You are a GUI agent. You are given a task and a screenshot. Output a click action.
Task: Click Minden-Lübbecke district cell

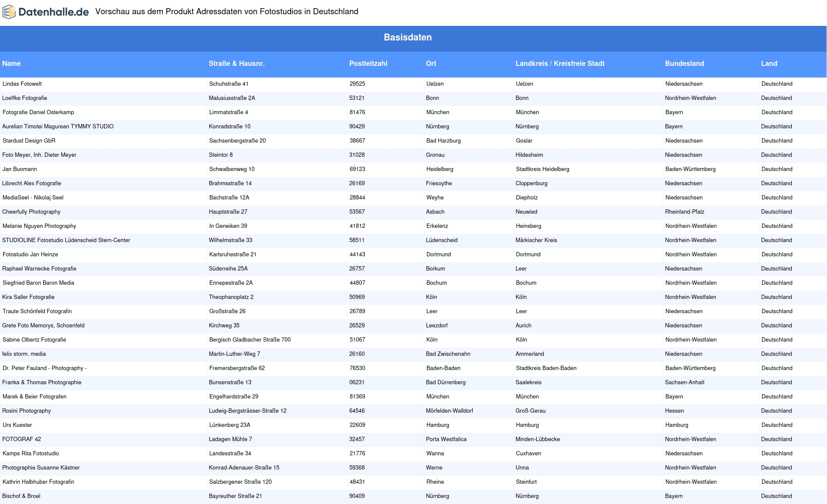(x=538, y=439)
